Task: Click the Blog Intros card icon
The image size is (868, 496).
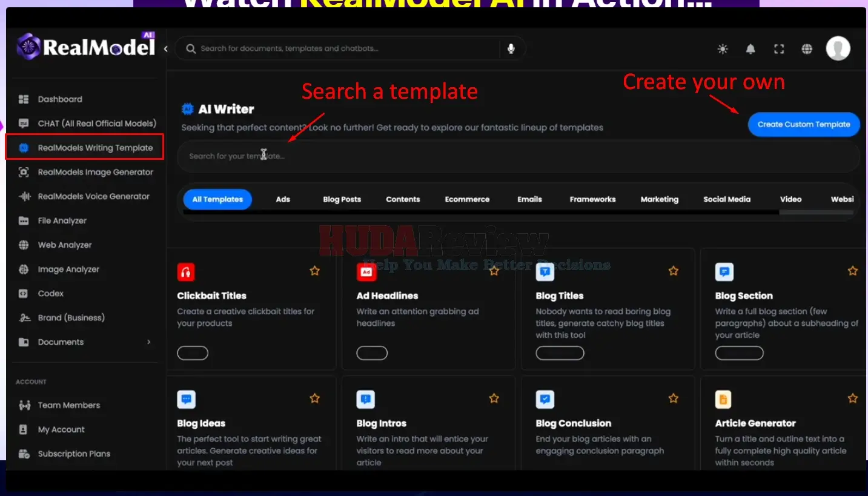Action: point(366,399)
